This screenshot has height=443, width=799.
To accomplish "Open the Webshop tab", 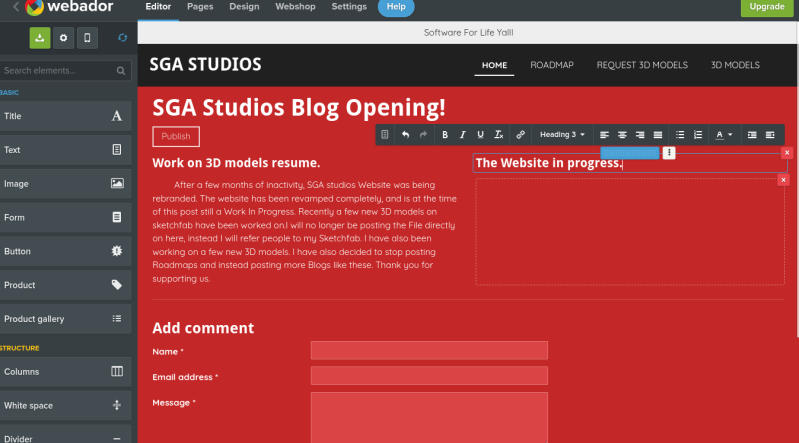I will point(295,7).
